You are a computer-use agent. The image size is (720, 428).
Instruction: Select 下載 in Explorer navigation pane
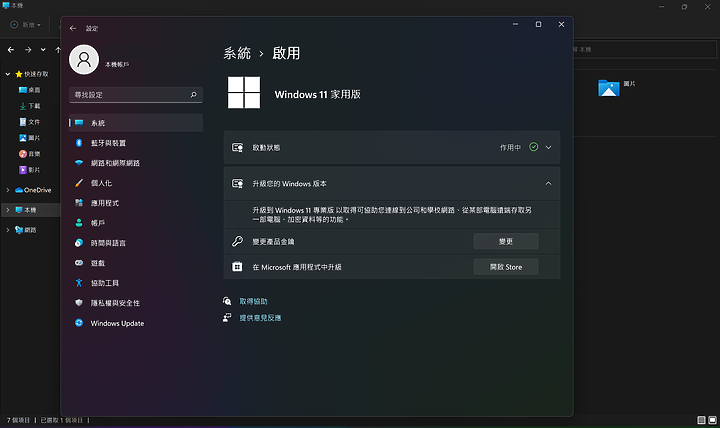[x=30, y=106]
